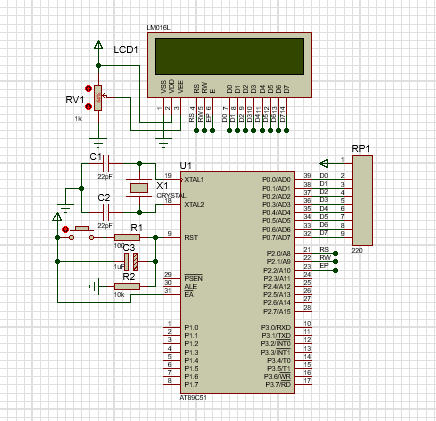Select the C3 1uF capacitor
The image size is (436, 421).
point(131,262)
